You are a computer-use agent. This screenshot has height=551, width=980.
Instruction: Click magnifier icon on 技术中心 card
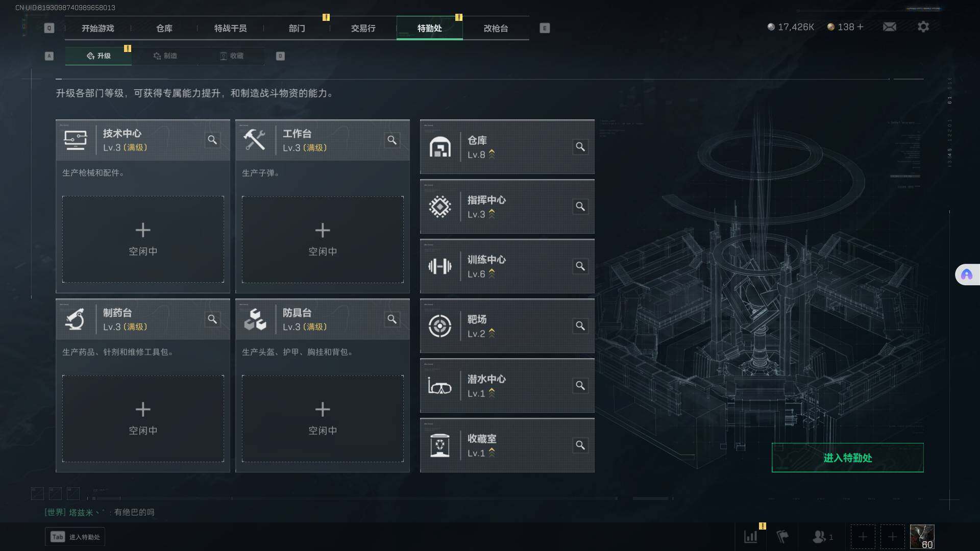pyautogui.click(x=212, y=140)
